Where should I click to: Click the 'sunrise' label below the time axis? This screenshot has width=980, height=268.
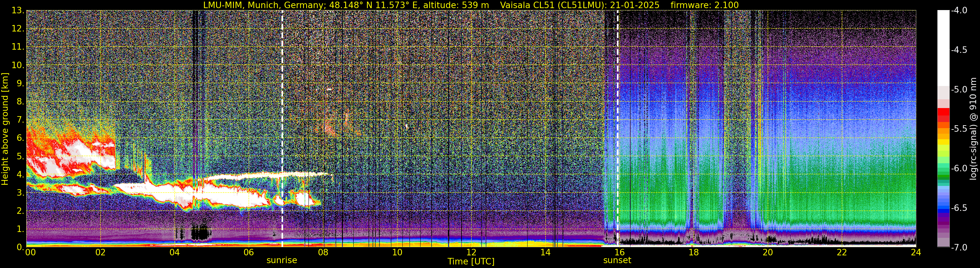pyautogui.click(x=281, y=261)
